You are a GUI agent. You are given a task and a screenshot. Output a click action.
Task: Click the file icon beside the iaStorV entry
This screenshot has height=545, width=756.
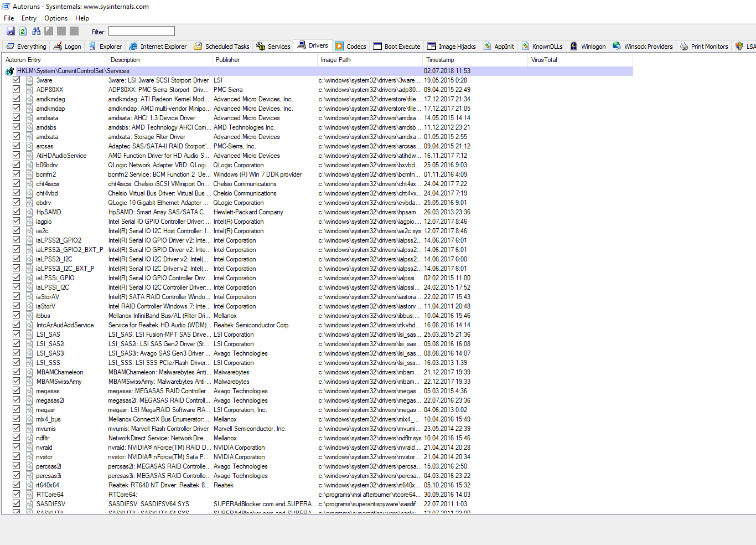pos(29,306)
